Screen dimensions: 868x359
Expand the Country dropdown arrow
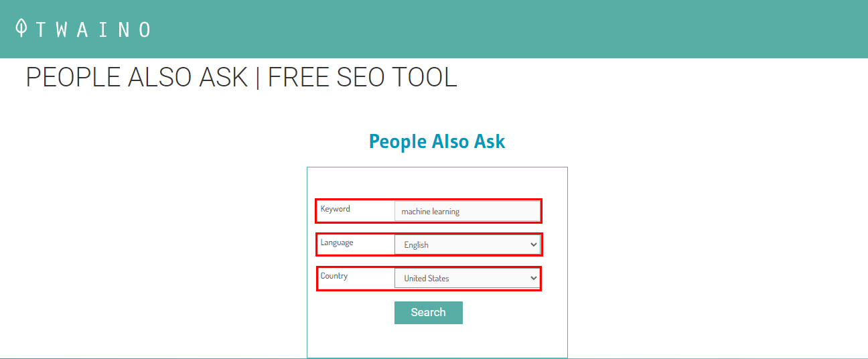(x=534, y=278)
